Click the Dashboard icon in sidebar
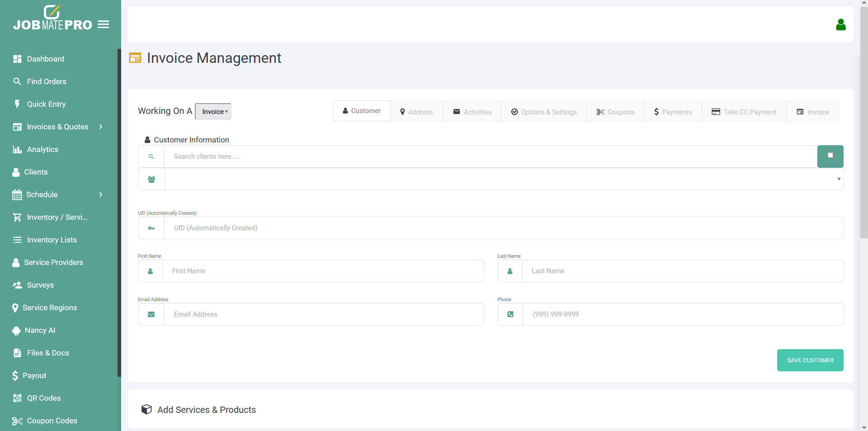Image resolution: width=868 pixels, height=431 pixels. [17, 59]
